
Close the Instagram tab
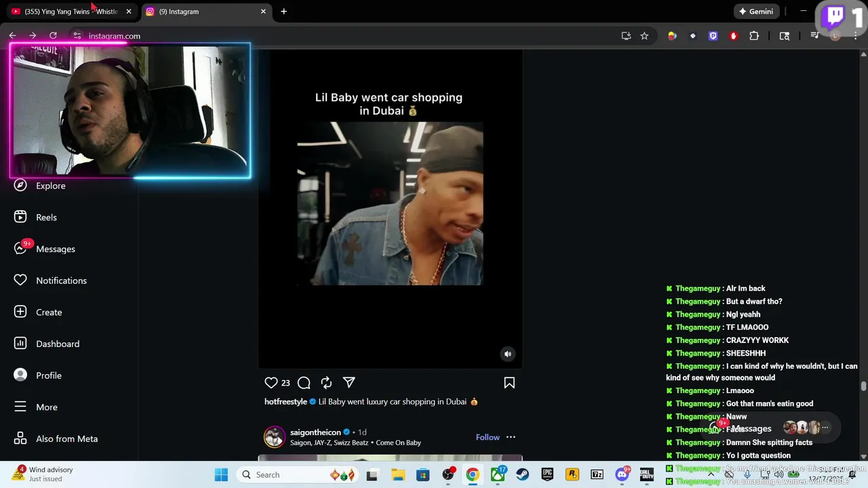click(263, 12)
